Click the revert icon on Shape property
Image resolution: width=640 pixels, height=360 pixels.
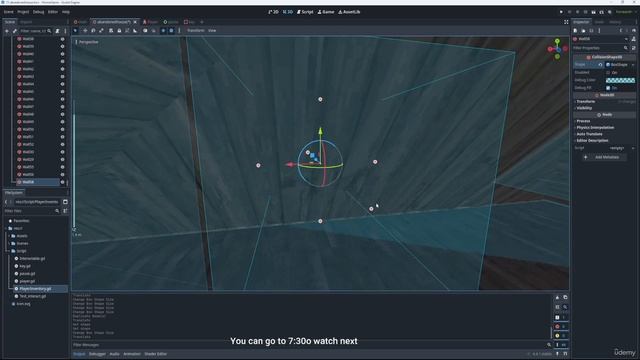[600, 65]
